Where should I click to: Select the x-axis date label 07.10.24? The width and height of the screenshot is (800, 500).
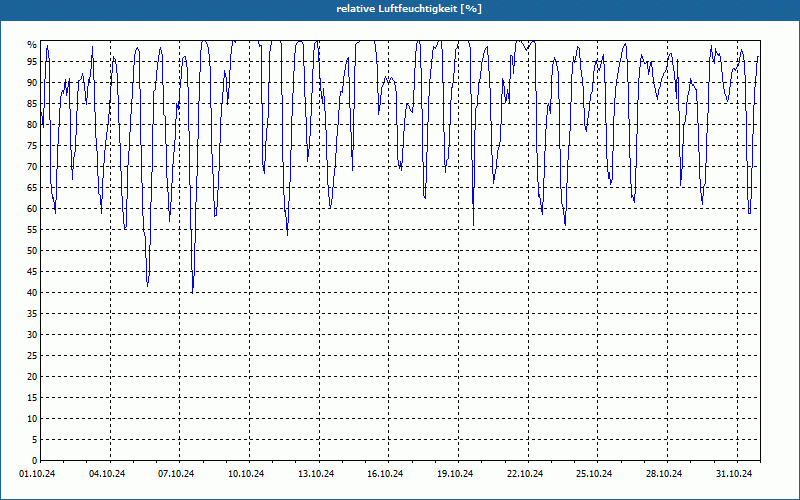click(x=176, y=474)
